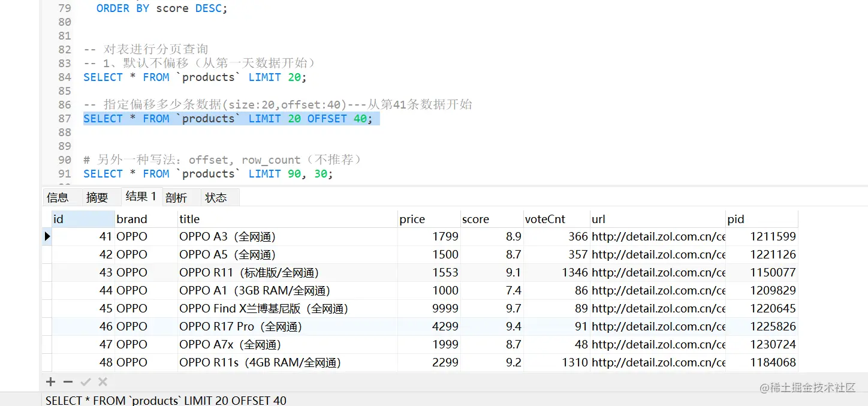The height and width of the screenshot is (406, 868).
Task: Click the voteCnt column header
Action: coord(556,219)
